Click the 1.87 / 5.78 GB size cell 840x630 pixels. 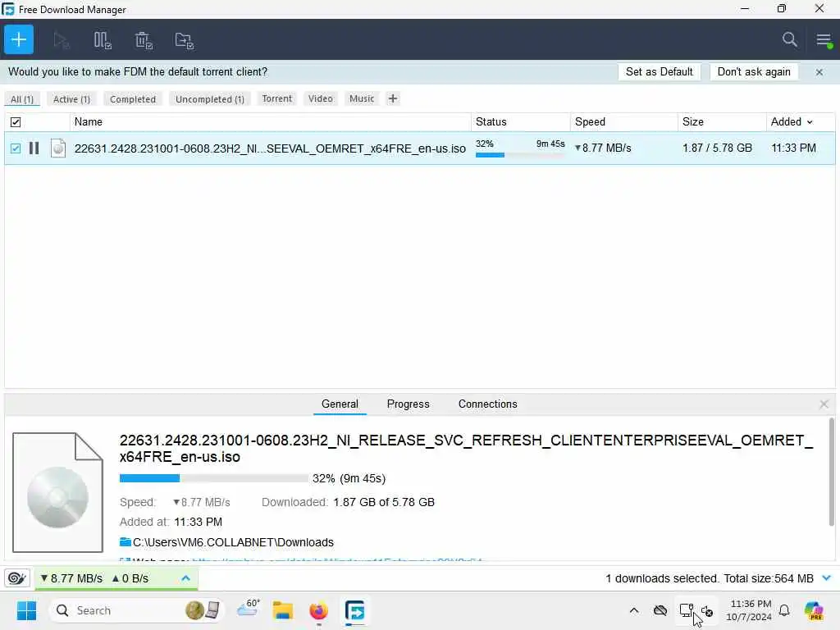(717, 148)
